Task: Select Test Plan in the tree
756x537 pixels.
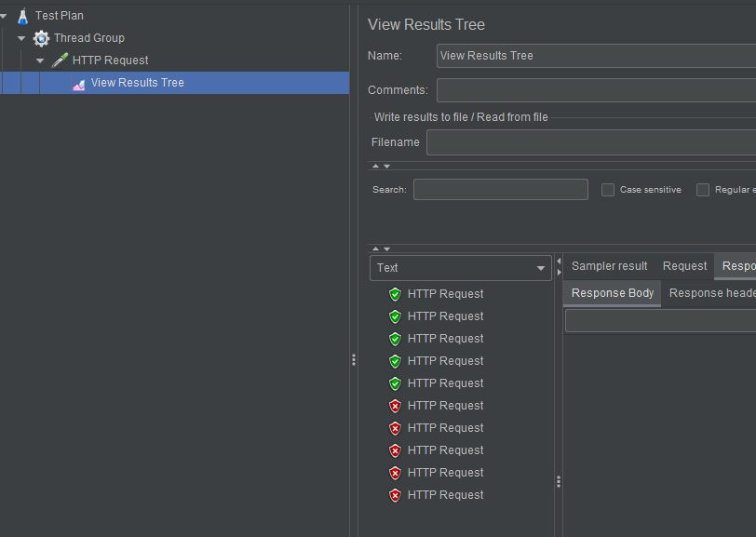Action: [x=60, y=16]
